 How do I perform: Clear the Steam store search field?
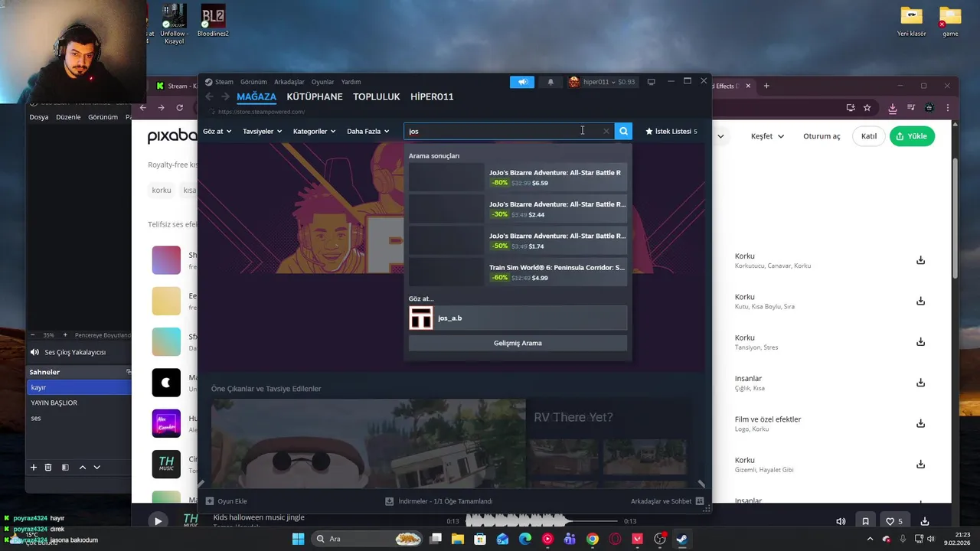606,131
